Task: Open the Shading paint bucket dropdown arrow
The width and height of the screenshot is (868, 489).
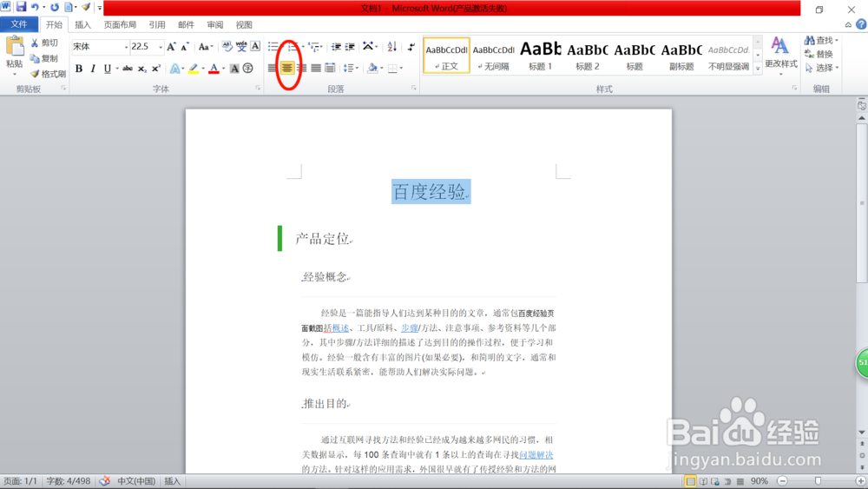Action: [381, 68]
